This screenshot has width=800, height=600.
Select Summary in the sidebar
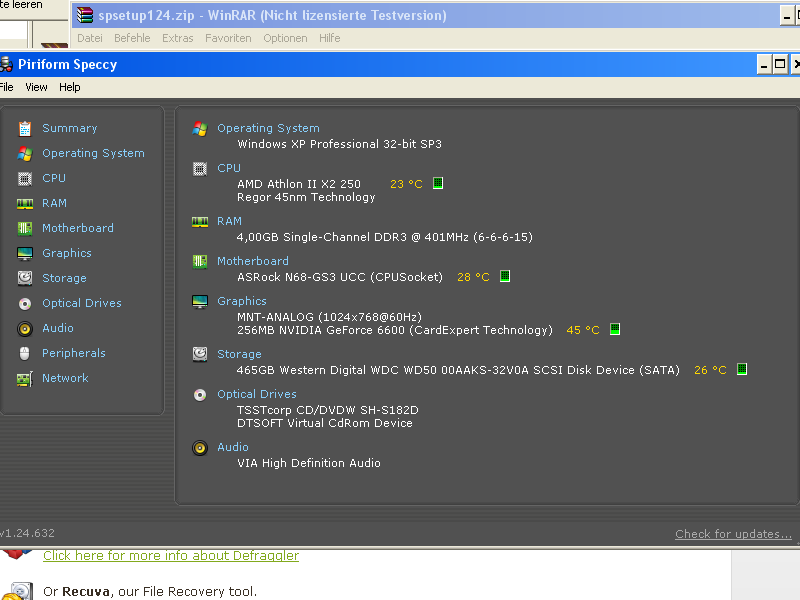(x=69, y=128)
